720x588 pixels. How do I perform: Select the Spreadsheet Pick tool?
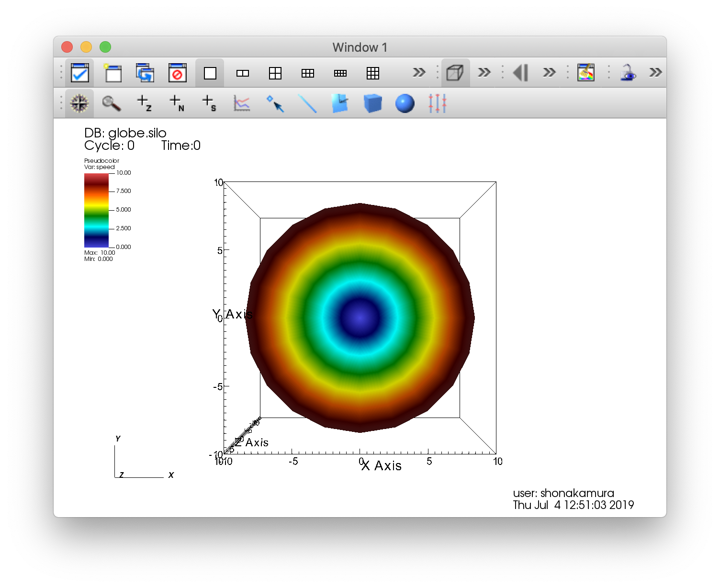209,103
